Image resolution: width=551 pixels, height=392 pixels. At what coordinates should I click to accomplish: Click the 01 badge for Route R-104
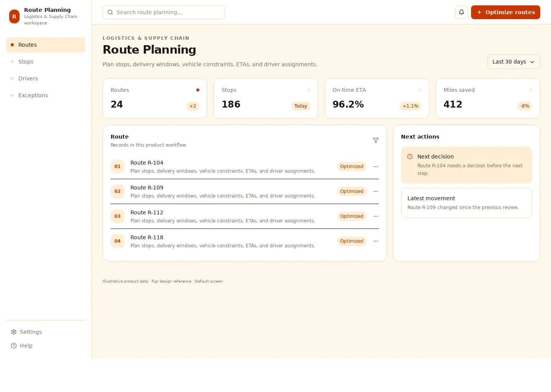point(117,167)
